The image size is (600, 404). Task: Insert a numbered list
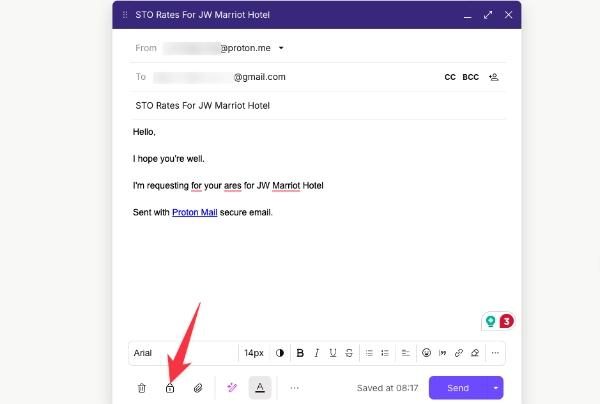(x=385, y=353)
